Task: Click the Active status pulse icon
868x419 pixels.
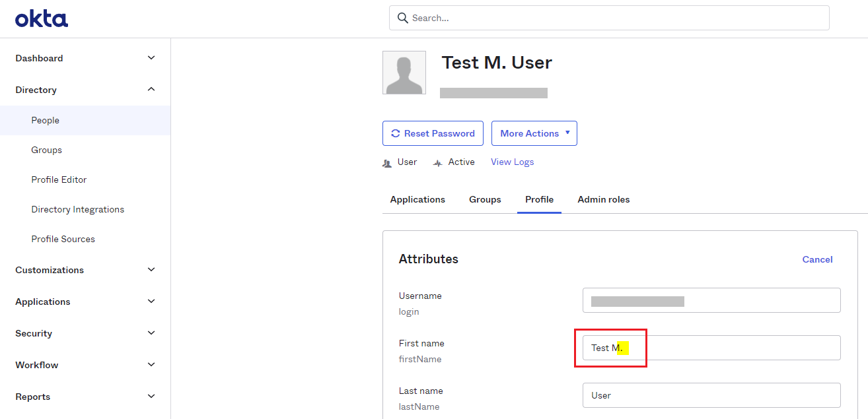Action: pos(437,163)
